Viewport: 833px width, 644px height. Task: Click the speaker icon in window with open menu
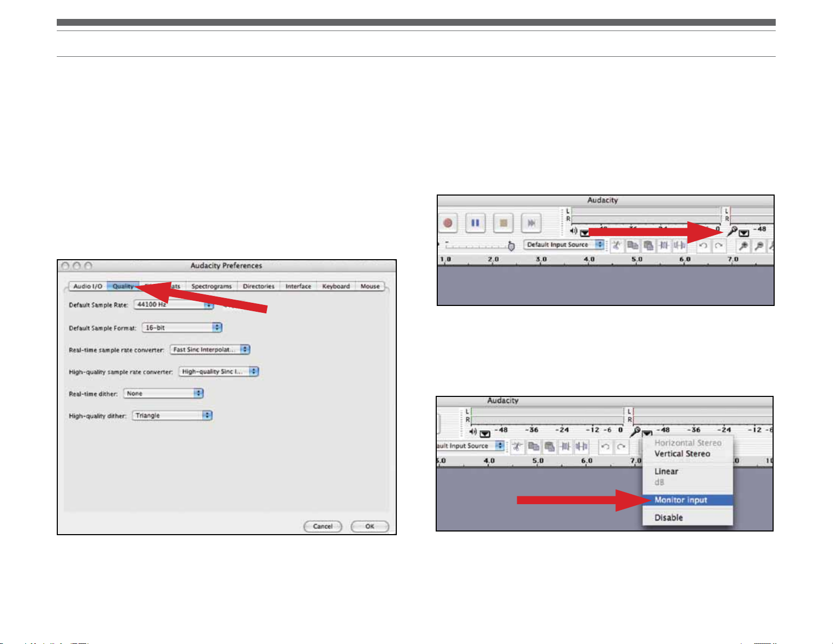point(473,432)
